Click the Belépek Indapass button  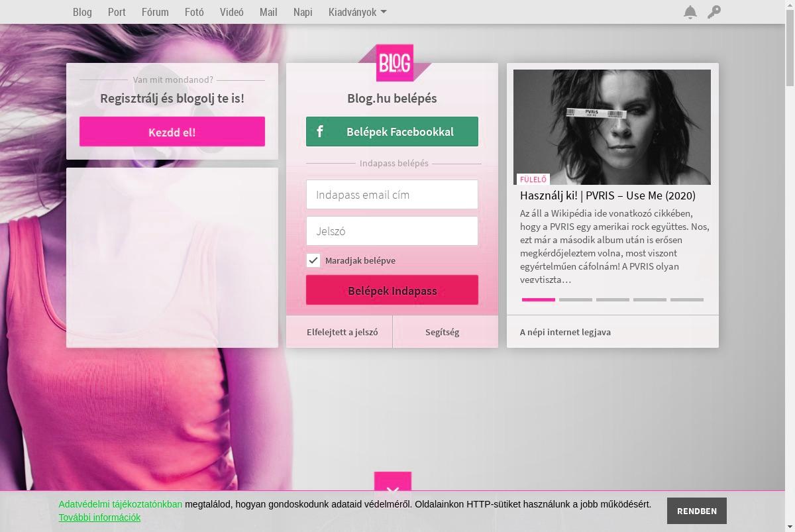392,290
